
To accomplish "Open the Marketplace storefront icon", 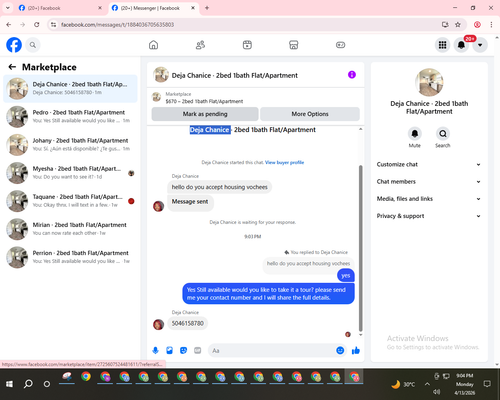I will pyautogui.click(x=294, y=45).
